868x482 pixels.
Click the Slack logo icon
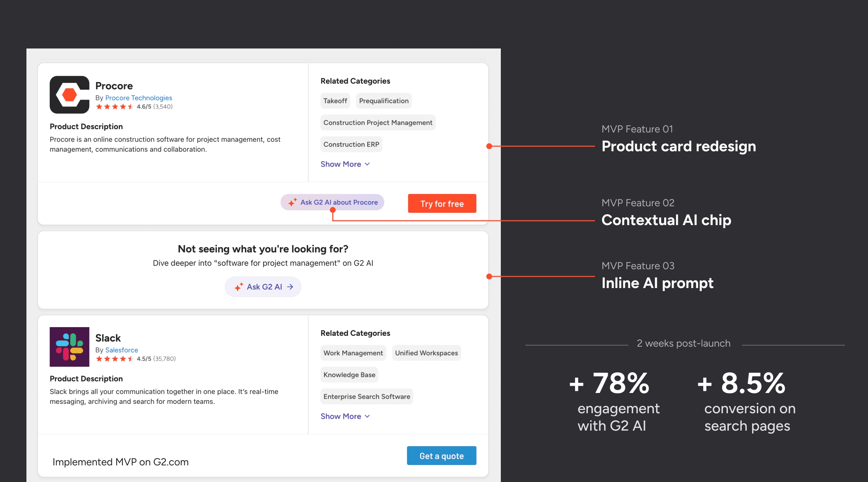[x=70, y=347]
